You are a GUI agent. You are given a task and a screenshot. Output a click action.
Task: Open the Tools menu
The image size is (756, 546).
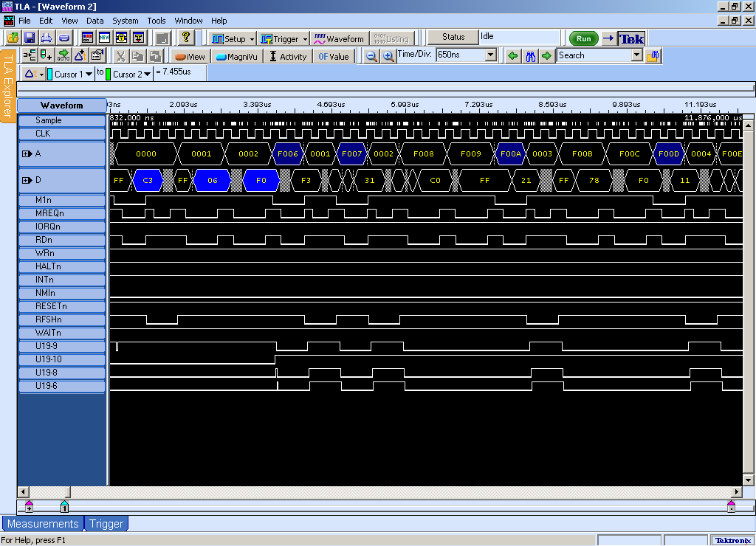(157, 21)
